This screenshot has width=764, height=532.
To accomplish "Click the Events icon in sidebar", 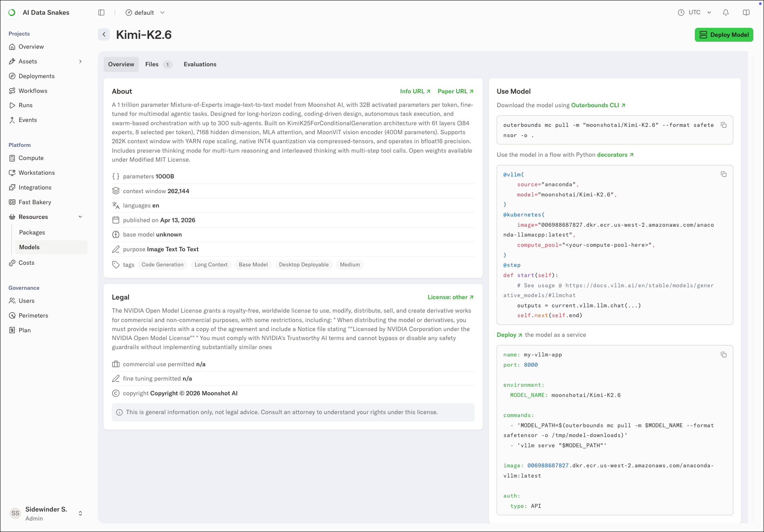I will click(12, 120).
